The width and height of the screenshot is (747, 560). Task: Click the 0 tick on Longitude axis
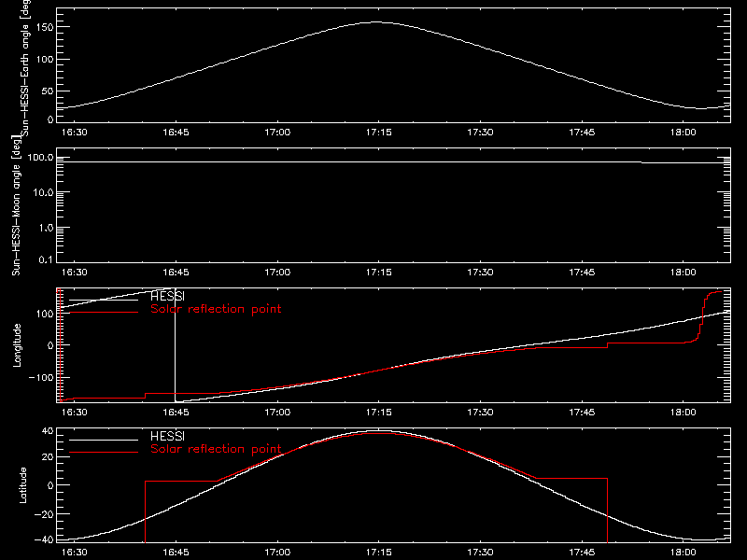[x=50, y=345]
